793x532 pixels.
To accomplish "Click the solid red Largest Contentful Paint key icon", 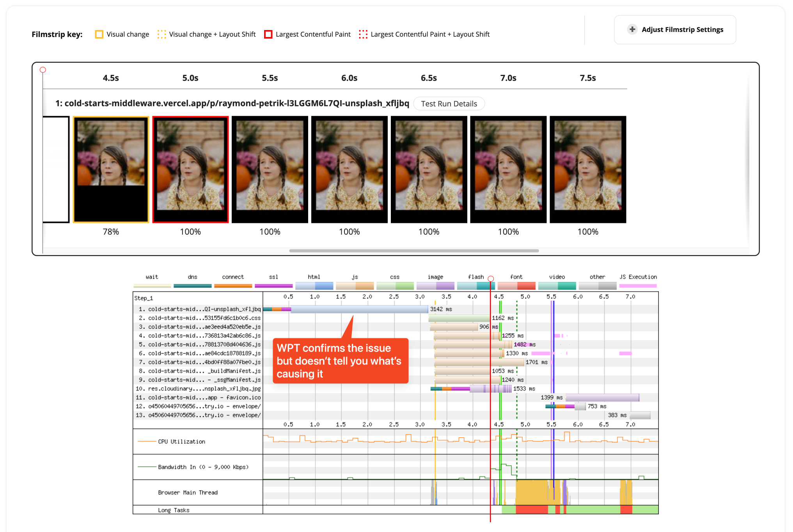I will point(268,34).
